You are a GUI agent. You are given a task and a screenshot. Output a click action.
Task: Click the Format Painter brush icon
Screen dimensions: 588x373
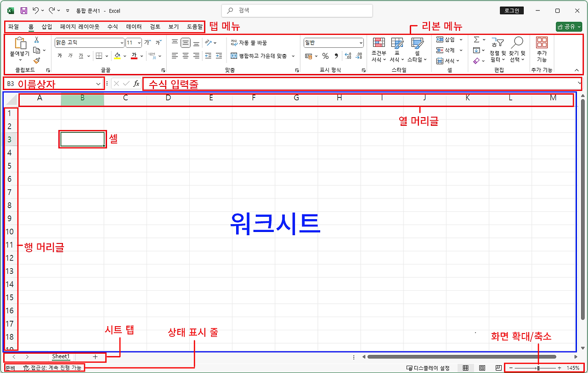point(36,60)
